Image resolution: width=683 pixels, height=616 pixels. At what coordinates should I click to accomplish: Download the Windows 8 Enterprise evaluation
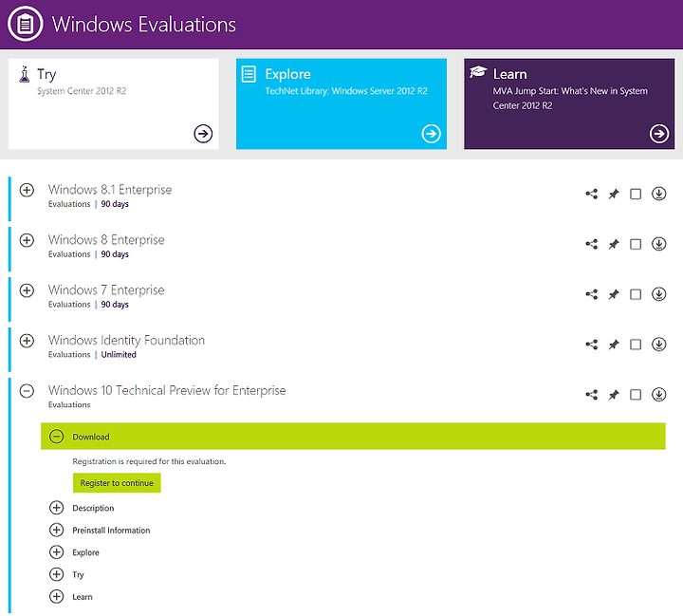point(658,244)
